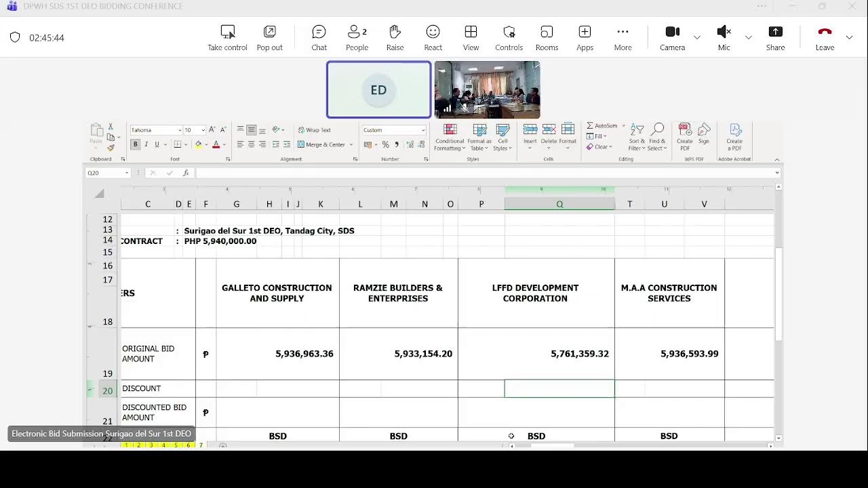Toggle Underline formatting in Excel ribbon
Image resolution: width=868 pixels, height=488 pixels.
tap(157, 144)
